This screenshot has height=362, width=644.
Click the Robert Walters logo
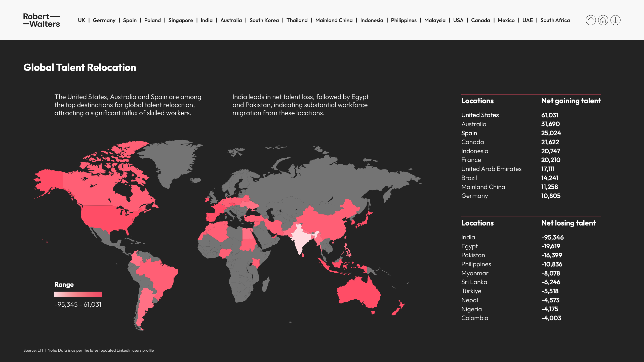pyautogui.click(x=42, y=20)
